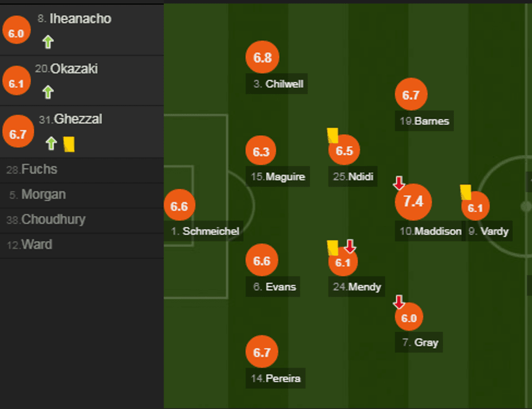Open Barnes player details
The width and height of the screenshot is (532, 409).
[424, 121]
